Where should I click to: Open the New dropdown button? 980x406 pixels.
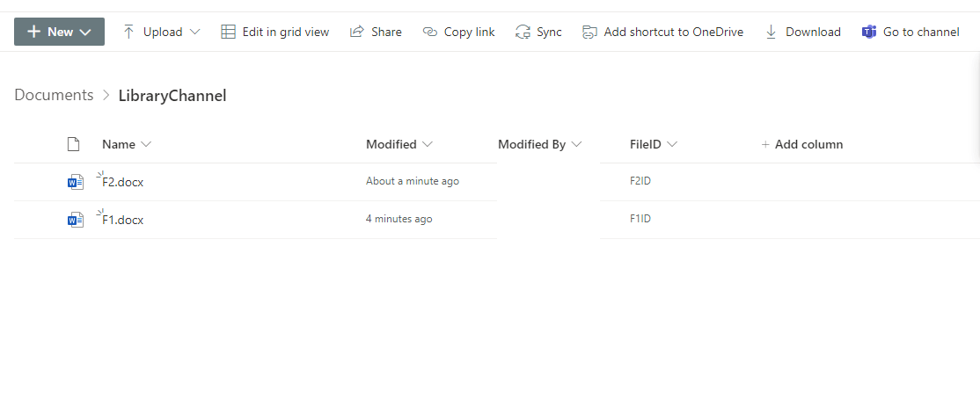(59, 32)
